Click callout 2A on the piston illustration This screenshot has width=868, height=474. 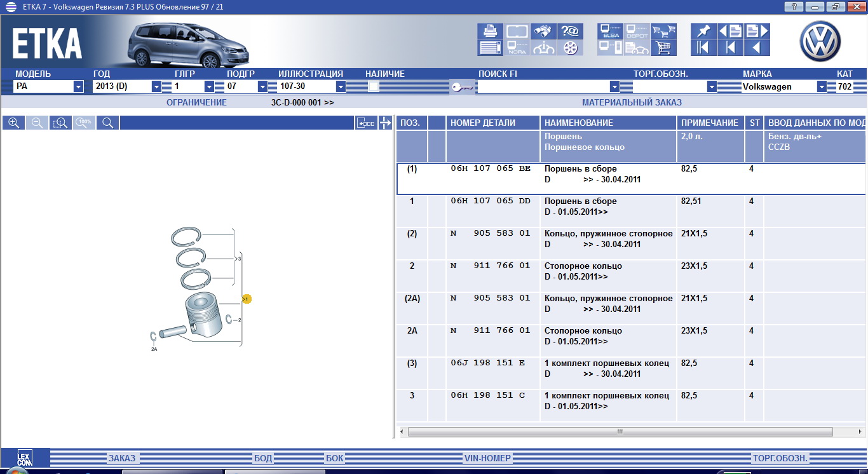pos(154,349)
